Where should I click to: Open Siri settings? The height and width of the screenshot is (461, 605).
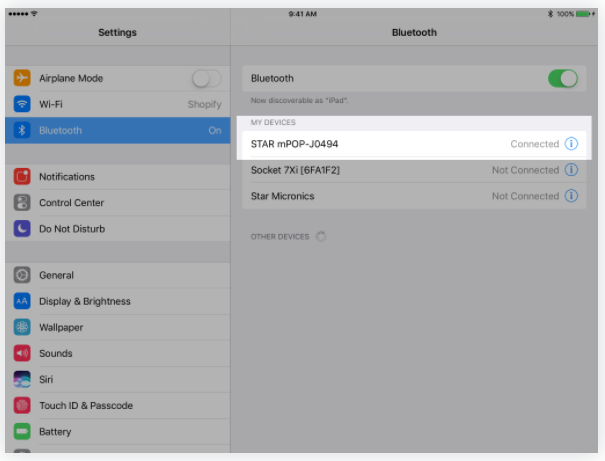[118, 379]
